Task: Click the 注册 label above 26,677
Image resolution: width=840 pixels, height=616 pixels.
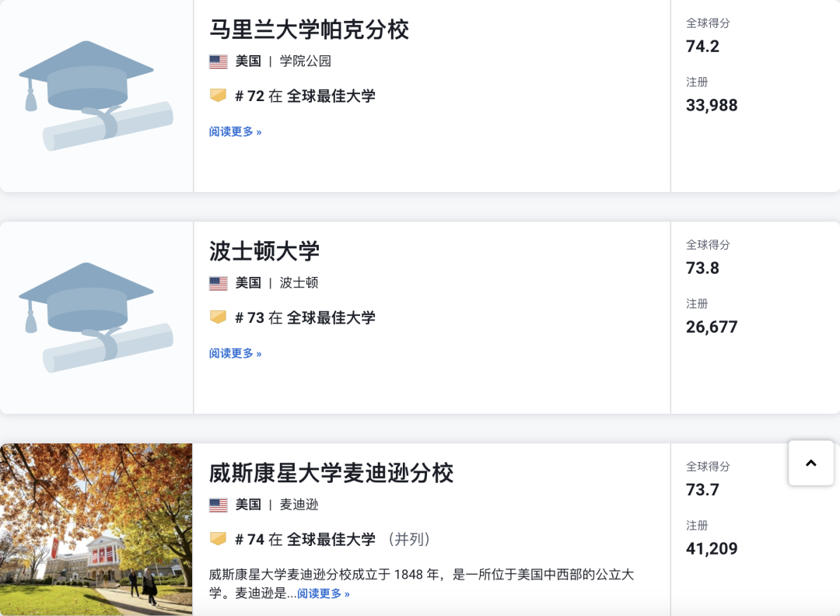Action: coord(696,303)
